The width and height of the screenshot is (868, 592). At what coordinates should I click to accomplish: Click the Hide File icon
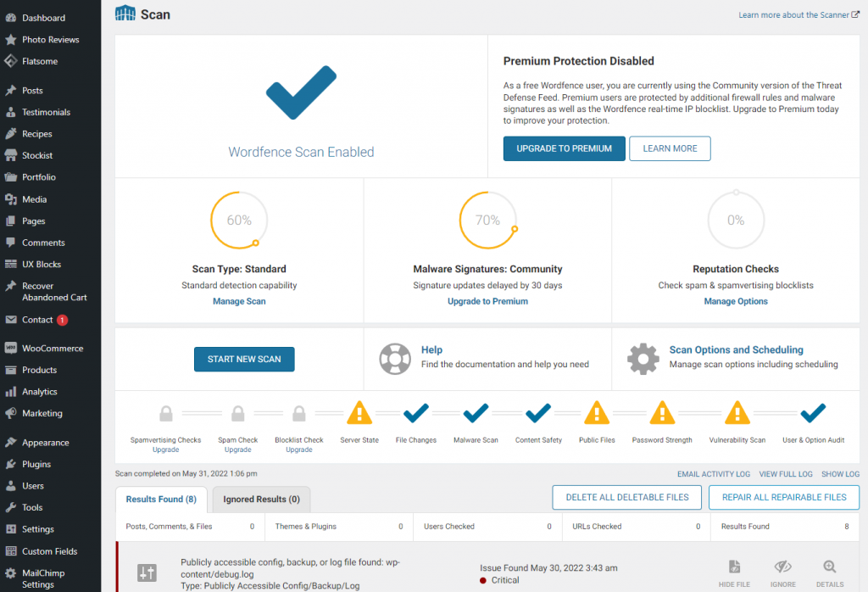pos(734,567)
